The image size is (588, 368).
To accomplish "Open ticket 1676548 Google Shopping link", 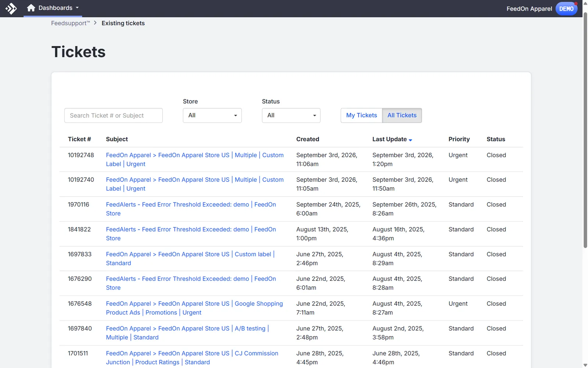I will tap(194, 308).
